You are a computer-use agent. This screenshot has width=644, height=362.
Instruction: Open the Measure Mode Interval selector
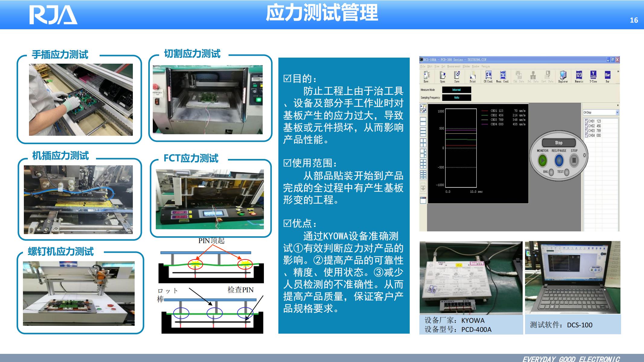point(457,90)
